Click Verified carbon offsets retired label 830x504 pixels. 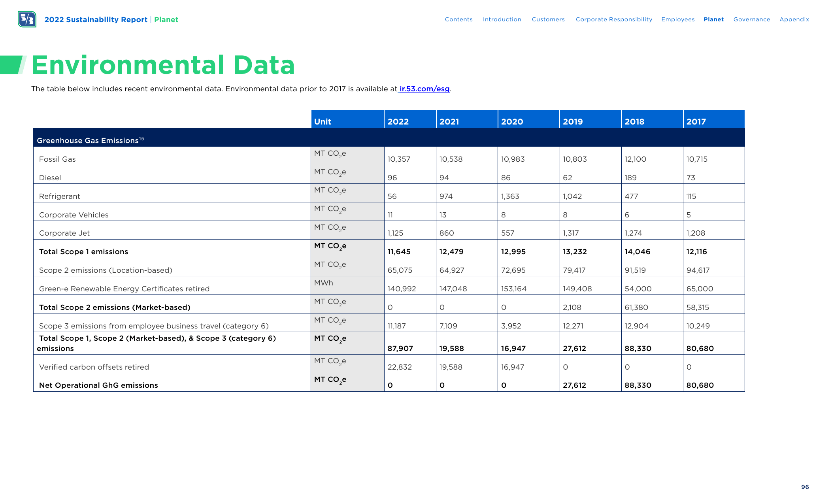(94, 367)
